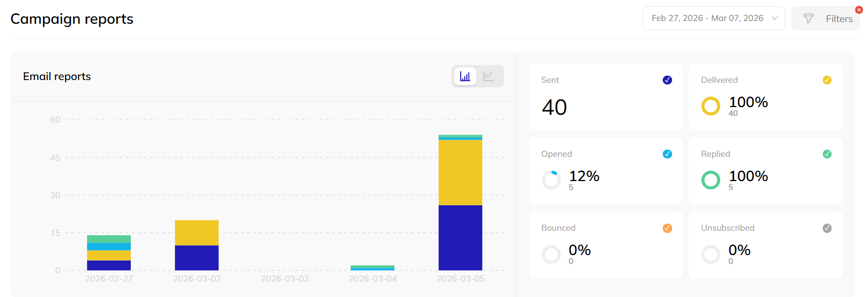Click yellow segment of 2026-03-05 bar
Image resolution: width=868 pixels, height=297 pixels.
click(460, 172)
